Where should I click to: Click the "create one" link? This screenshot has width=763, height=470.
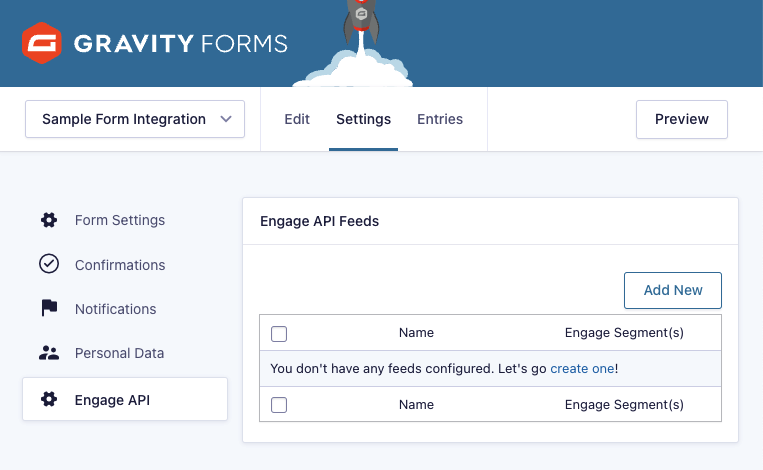coord(582,369)
